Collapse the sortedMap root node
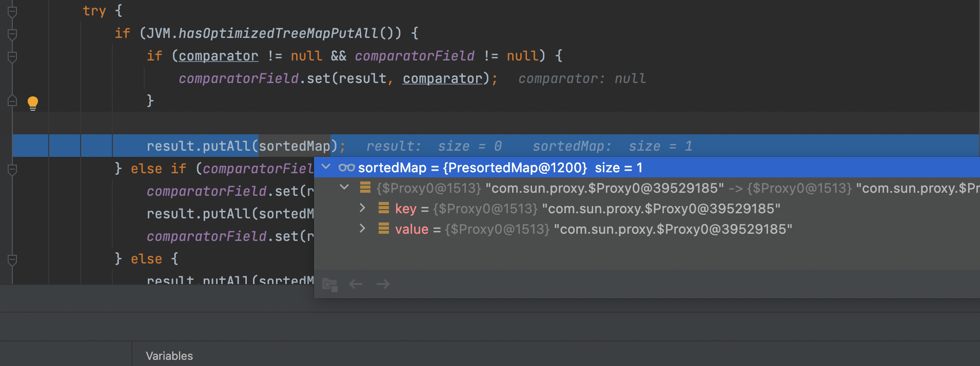 coord(326,167)
